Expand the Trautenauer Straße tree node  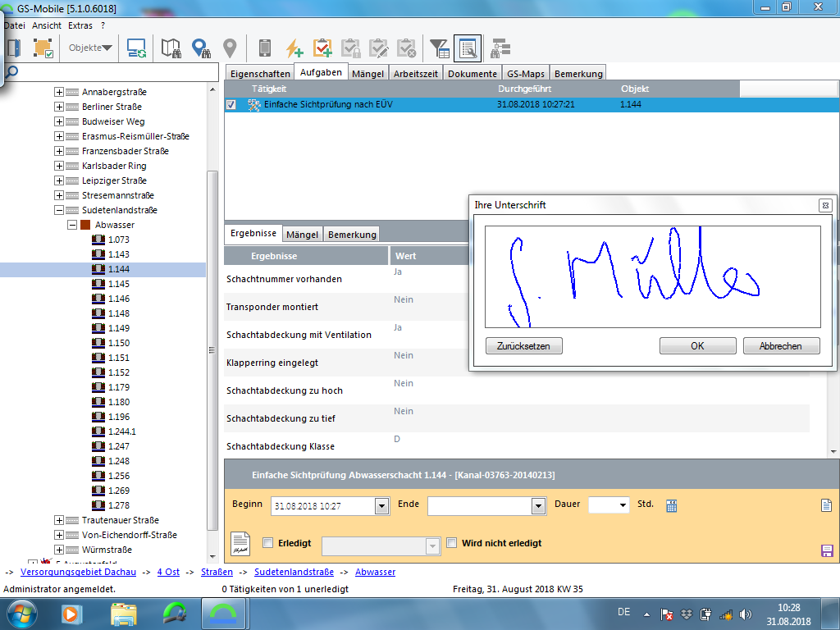click(x=59, y=520)
